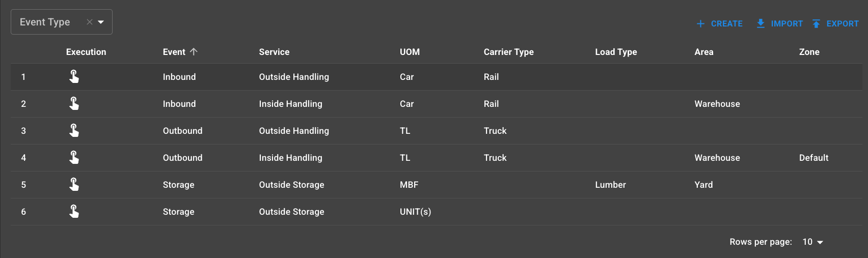Click the Event Type filter field
Viewport: 868px width, 258px height.
click(x=46, y=22)
